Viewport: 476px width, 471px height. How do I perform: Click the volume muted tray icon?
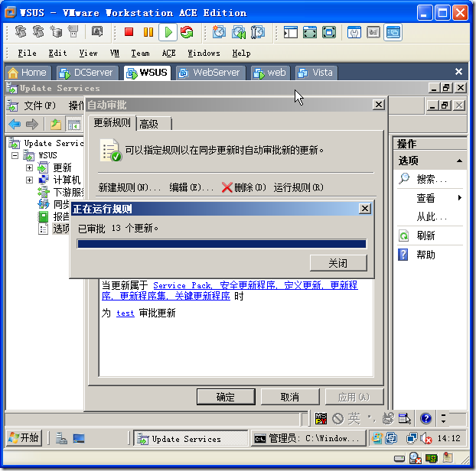click(x=426, y=438)
